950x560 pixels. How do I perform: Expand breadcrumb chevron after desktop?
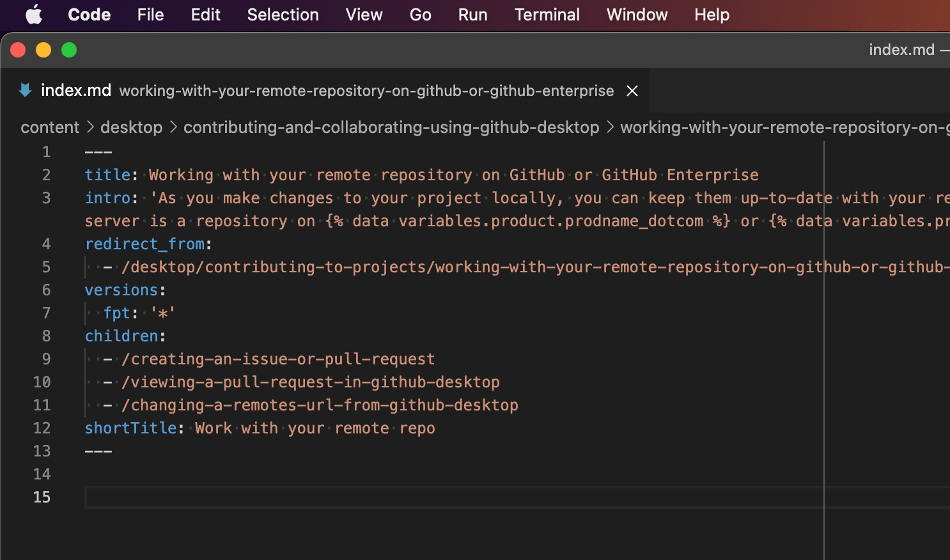[173, 127]
